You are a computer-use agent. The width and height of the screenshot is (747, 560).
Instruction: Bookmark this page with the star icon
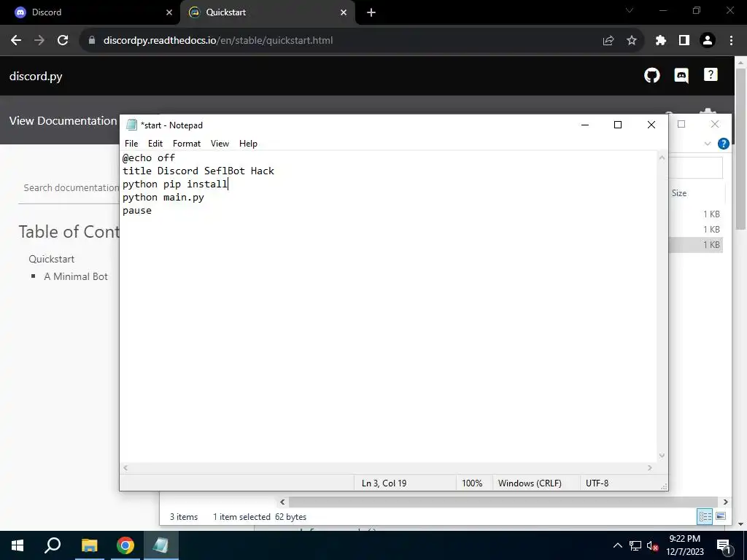point(631,41)
